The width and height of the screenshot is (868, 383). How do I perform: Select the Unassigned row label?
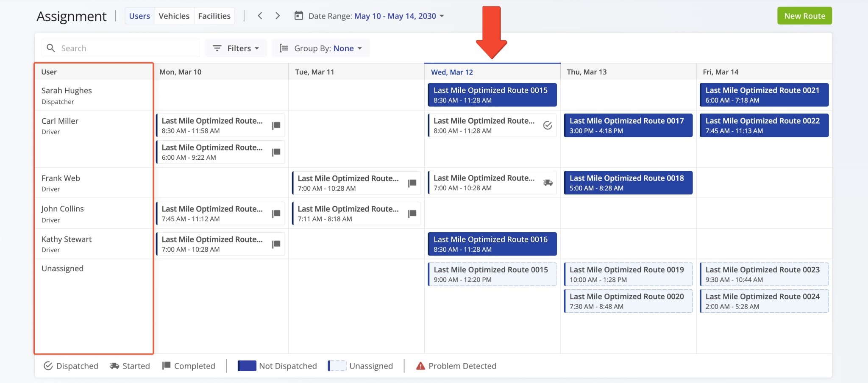point(62,269)
